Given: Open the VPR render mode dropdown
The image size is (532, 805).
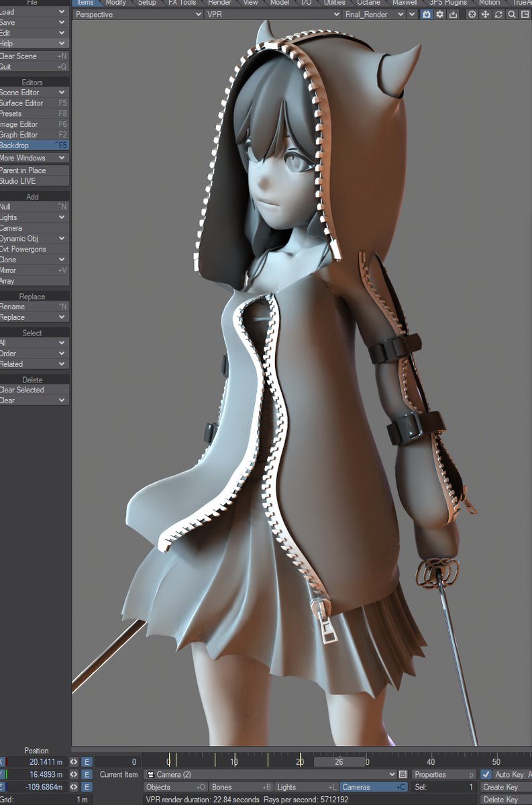Looking at the screenshot, I should tap(273, 14).
